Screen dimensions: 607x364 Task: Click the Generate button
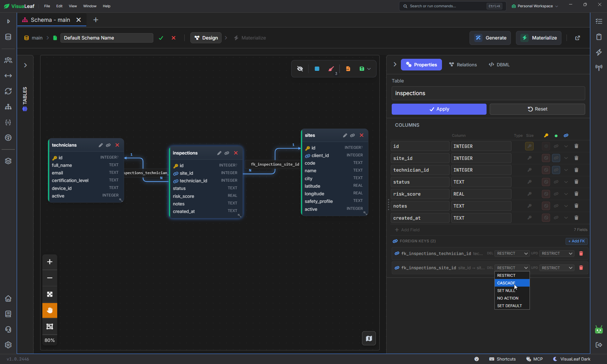pyautogui.click(x=490, y=38)
